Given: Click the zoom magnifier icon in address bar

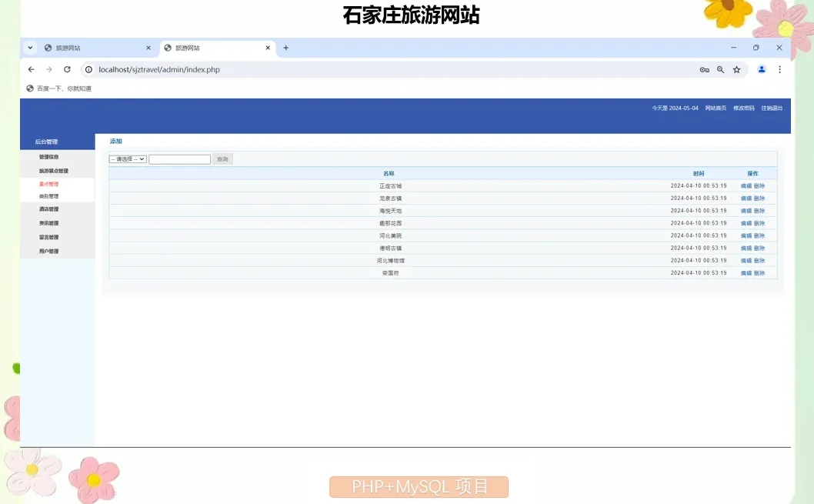Looking at the screenshot, I should pos(720,69).
